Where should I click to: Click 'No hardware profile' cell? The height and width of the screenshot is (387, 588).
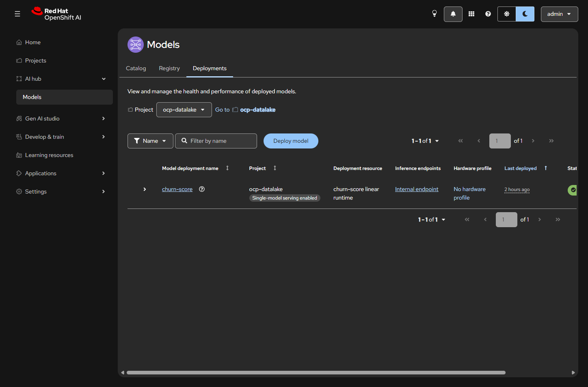point(469,193)
